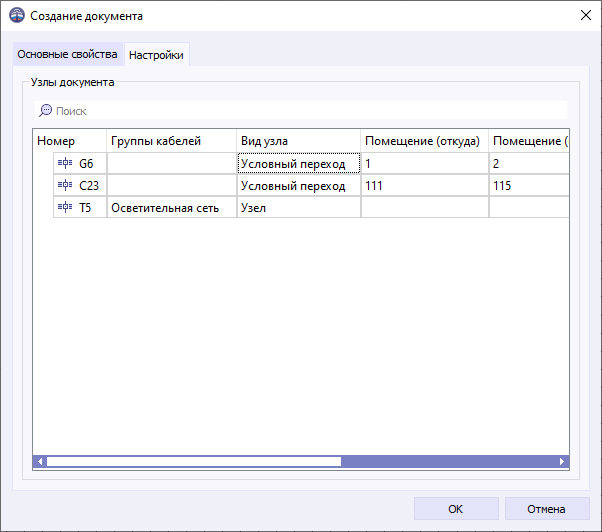Screen dimensions: 602x532
Task: Select the T5 row number cell
Action: coord(80,207)
